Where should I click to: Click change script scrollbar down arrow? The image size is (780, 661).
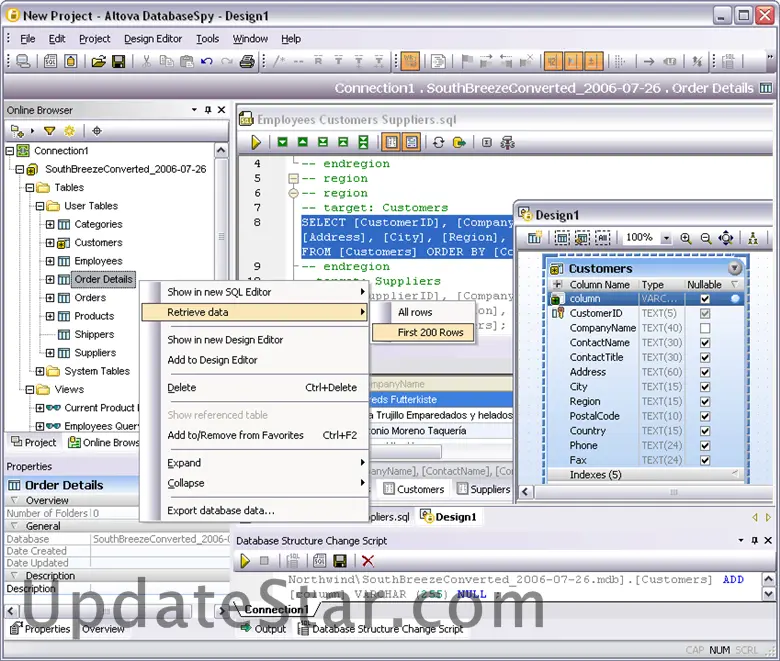[768, 594]
